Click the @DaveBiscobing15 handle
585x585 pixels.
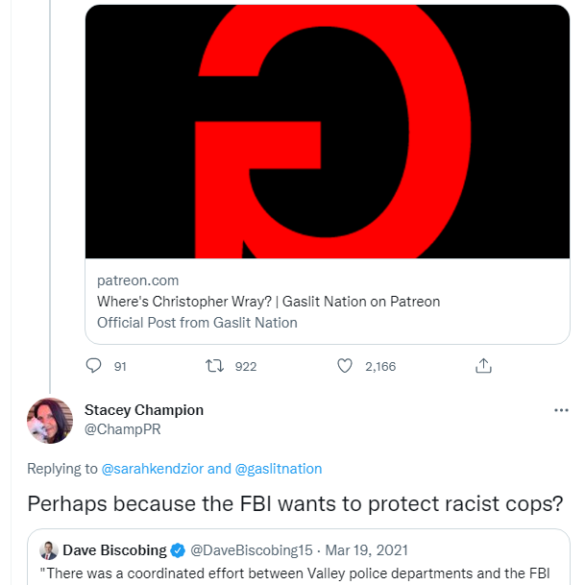[x=251, y=551]
